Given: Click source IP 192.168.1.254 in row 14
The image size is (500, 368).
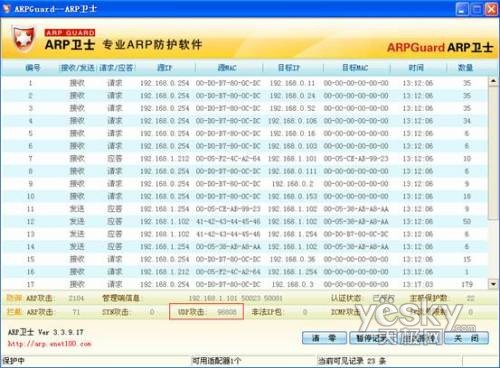Looking at the screenshot, I should click(165, 247).
